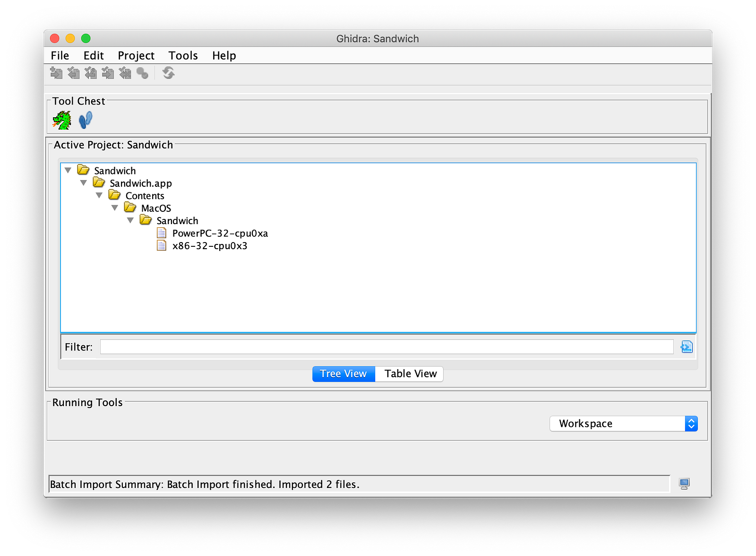Collapse the MacOS folder node

tap(115, 208)
